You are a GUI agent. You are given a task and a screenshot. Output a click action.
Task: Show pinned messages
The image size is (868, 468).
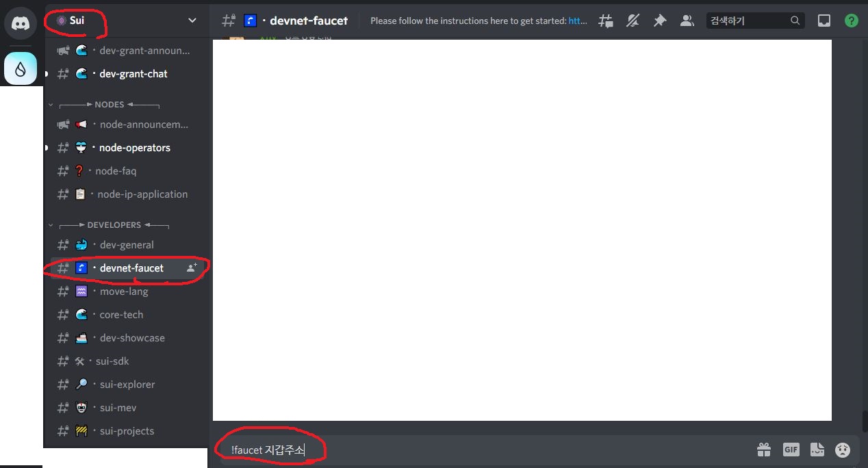[659, 21]
